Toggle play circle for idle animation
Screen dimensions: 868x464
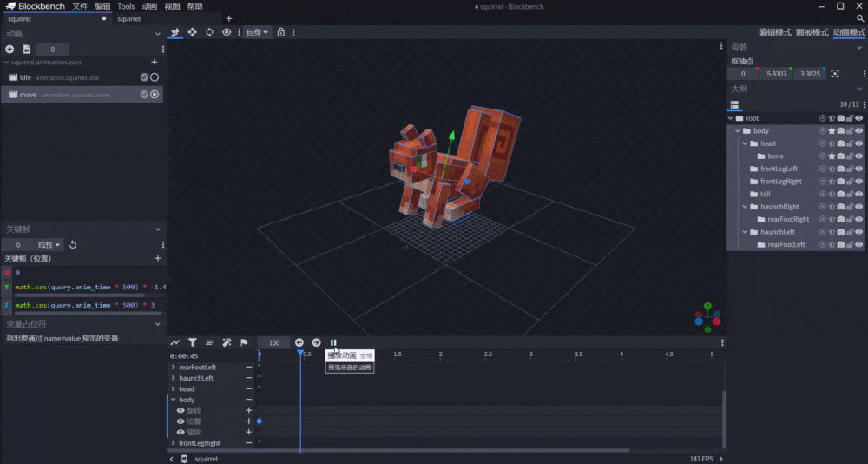(x=155, y=77)
